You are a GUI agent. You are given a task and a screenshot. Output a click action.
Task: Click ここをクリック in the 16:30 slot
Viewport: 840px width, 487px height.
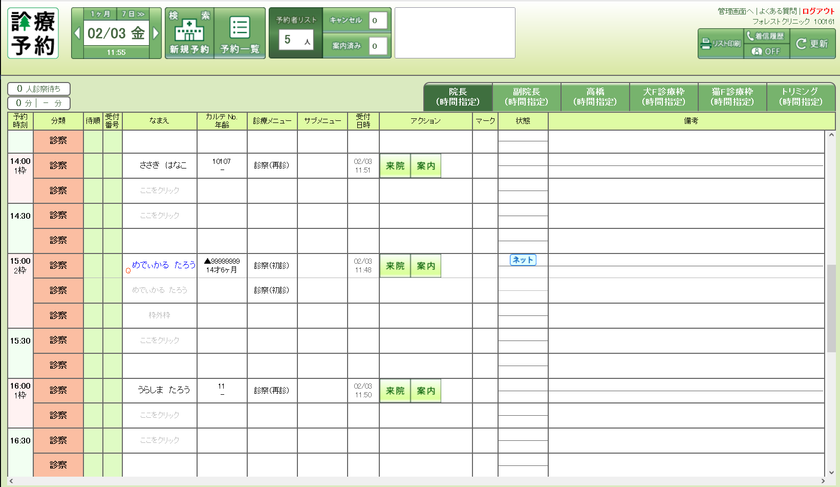(160, 440)
